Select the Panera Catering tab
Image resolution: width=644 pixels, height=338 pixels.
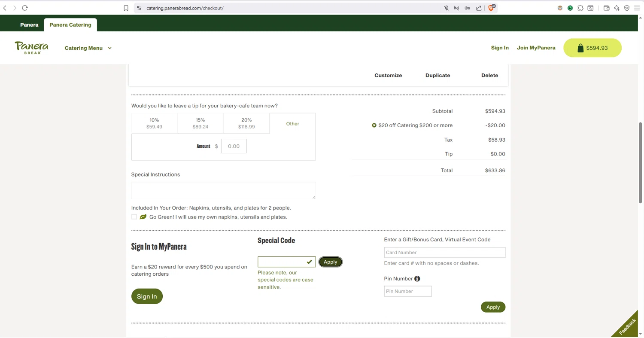[70, 25]
